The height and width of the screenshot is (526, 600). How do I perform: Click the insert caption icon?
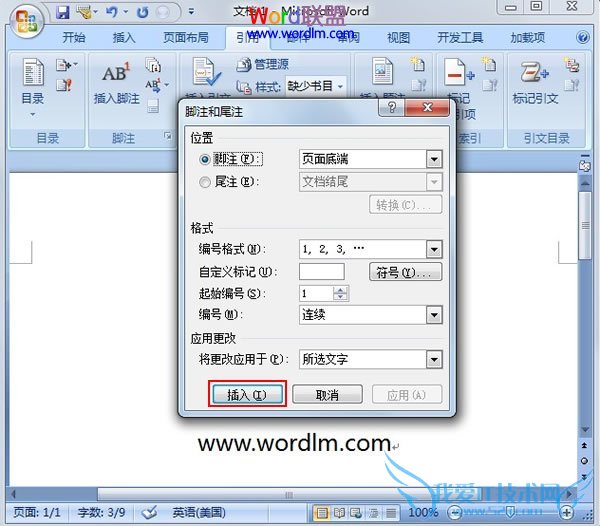point(382,71)
